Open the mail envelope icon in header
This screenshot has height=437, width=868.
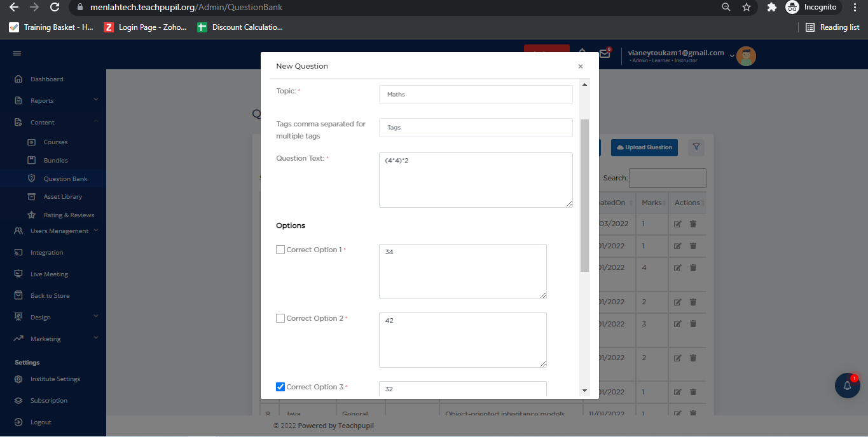click(605, 55)
